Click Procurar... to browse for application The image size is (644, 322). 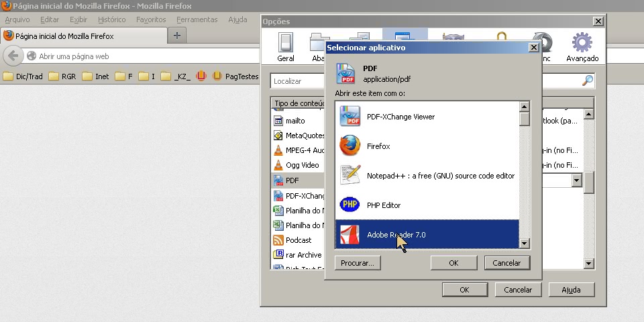[358, 263]
